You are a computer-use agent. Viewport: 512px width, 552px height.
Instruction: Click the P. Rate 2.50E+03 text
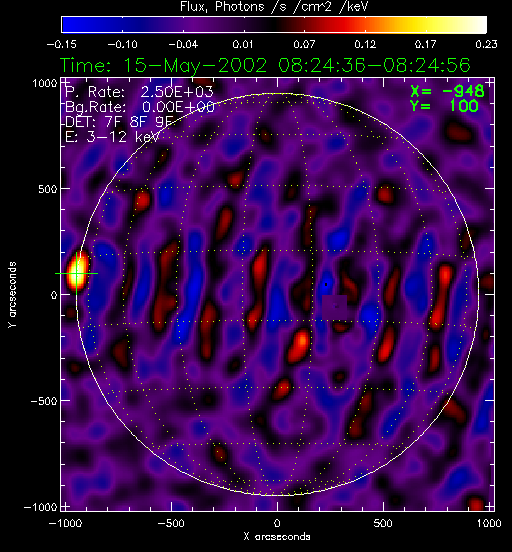(x=139, y=92)
